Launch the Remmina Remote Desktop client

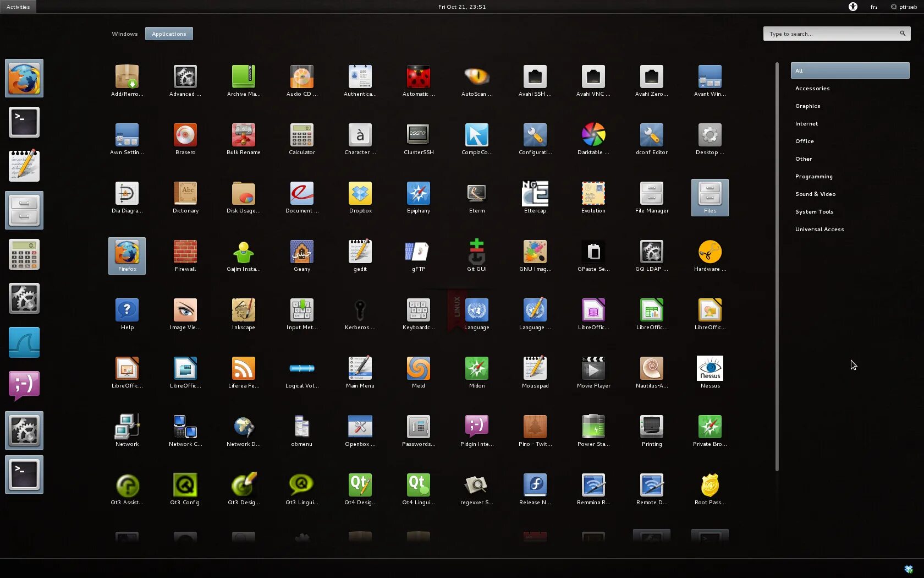coord(593,489)
